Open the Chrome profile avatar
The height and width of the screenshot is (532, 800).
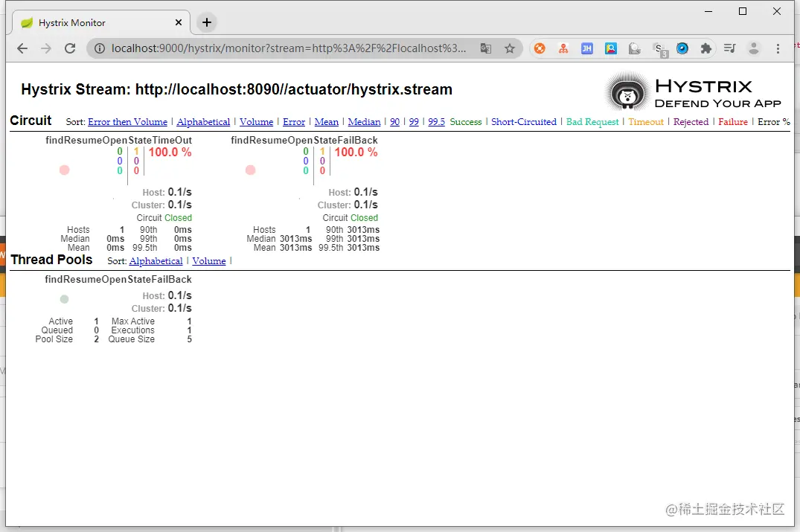tap(754, 48)
